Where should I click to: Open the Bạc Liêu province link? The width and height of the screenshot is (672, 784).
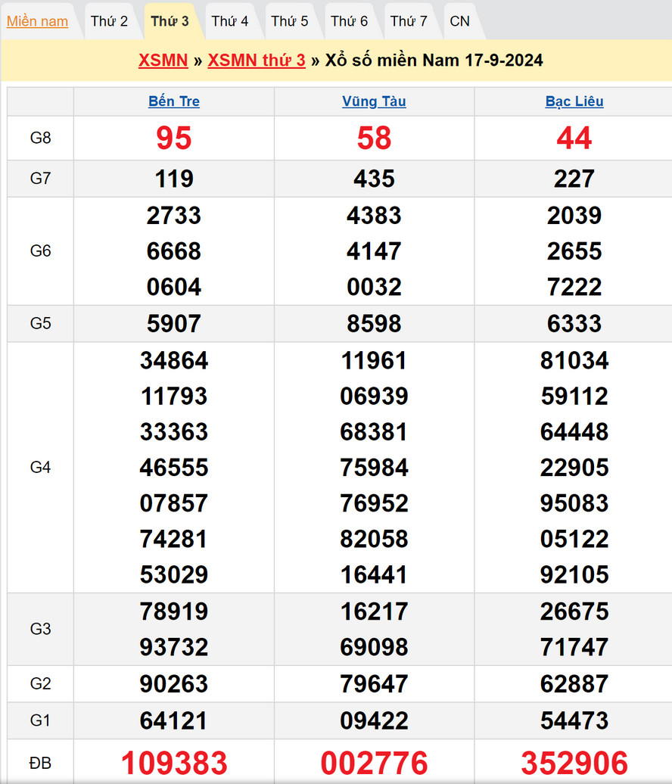574,101
